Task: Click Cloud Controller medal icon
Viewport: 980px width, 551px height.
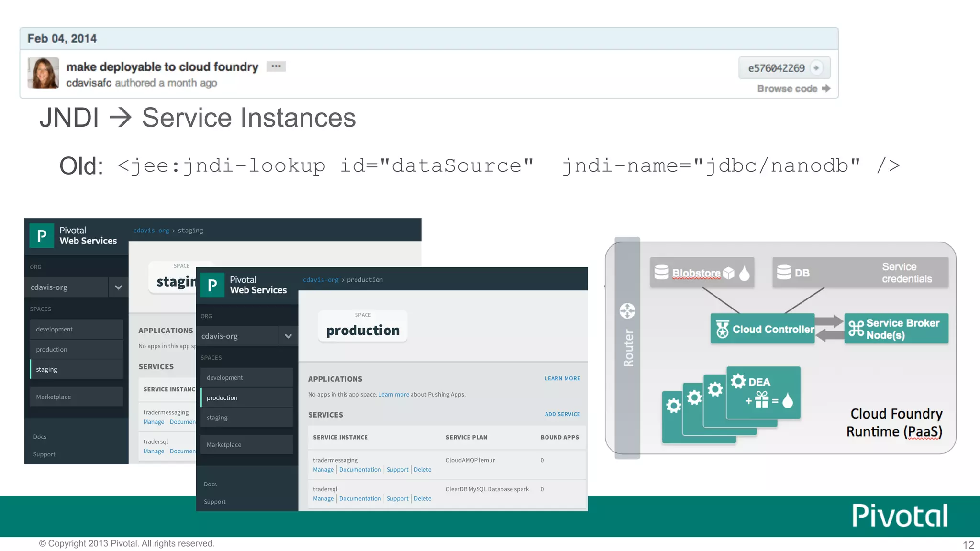Action: pos(722,329)
